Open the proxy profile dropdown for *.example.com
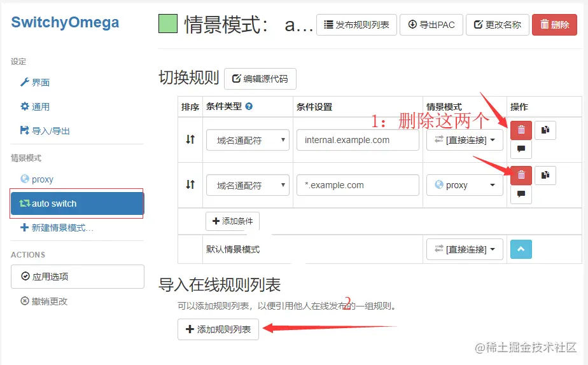The width and height of the screenshot is (588, 365). point(465,185)
